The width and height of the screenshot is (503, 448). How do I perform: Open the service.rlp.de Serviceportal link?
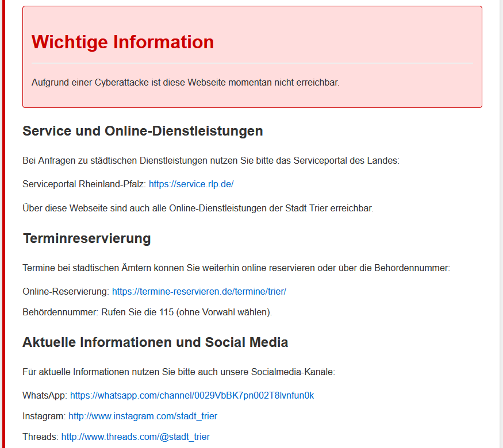click(191, 184)
